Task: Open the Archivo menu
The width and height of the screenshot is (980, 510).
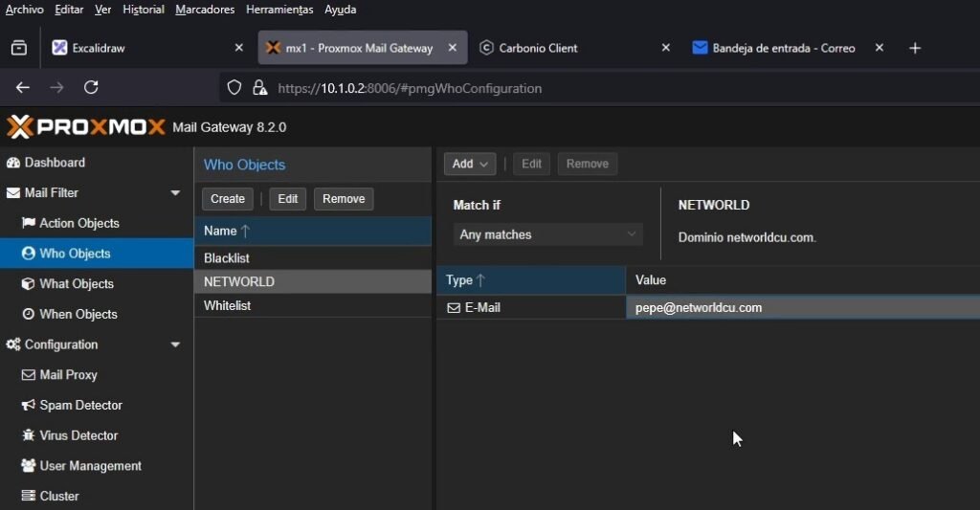Action: pos(24,10)
